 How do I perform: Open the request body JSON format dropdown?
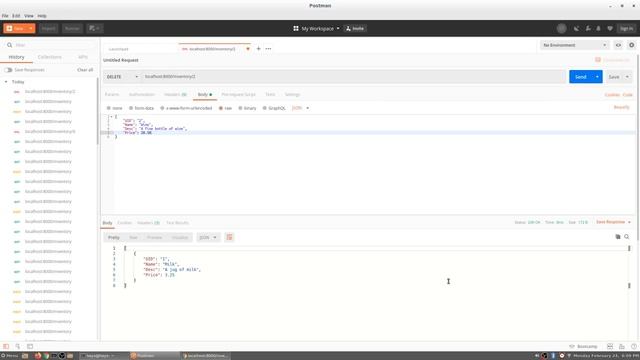point(300,108)
